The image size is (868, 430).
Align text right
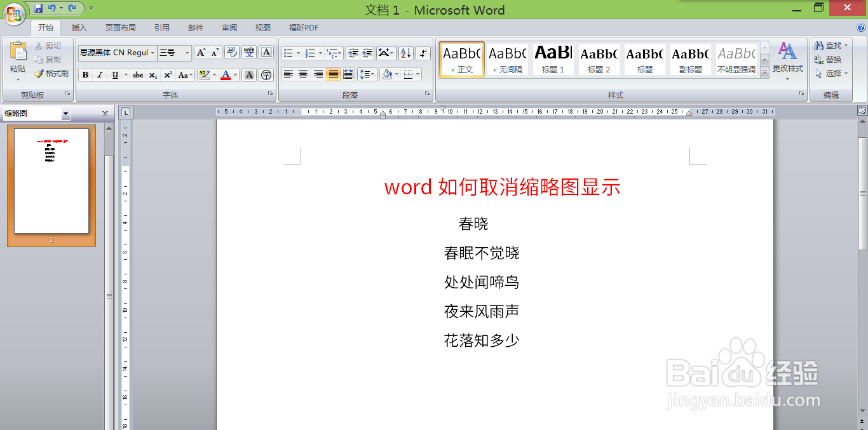pyautogui.click(x=318, y=74)
